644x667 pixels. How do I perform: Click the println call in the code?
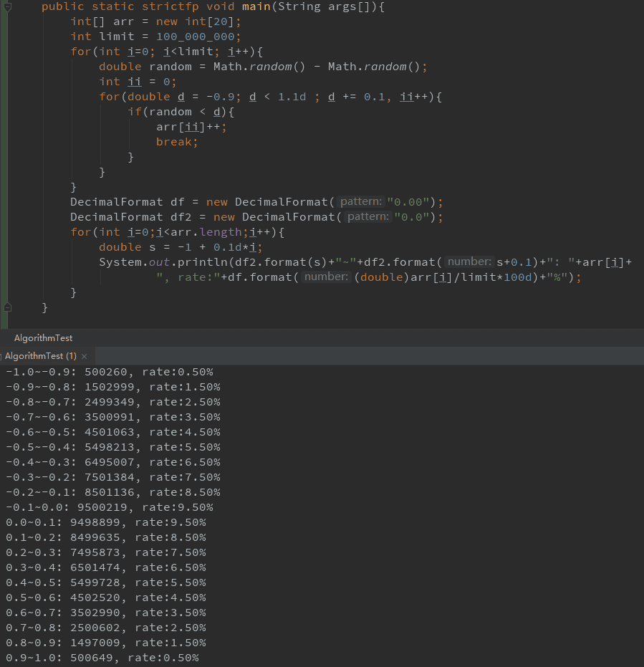194,262
